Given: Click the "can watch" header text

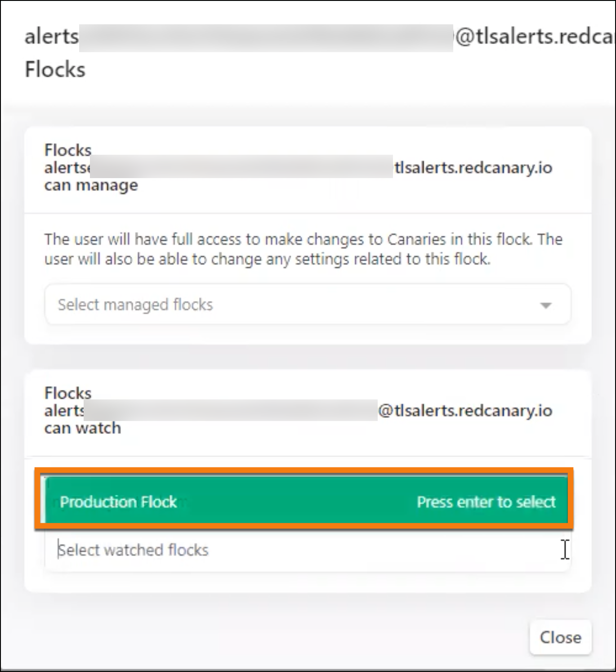Looking at the screenshot, I should [x=82, y=428].
